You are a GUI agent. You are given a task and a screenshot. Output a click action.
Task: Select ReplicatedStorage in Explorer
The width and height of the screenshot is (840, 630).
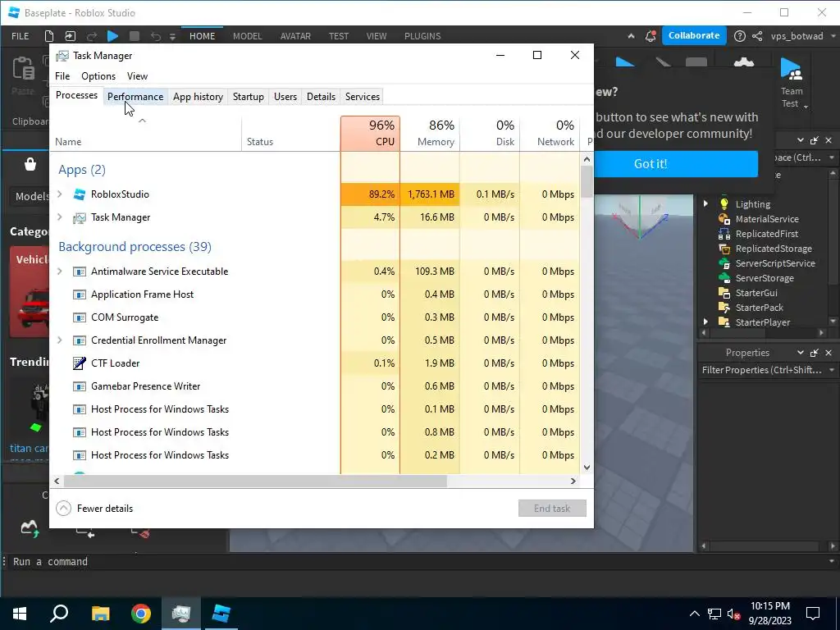tap(773, 249)
